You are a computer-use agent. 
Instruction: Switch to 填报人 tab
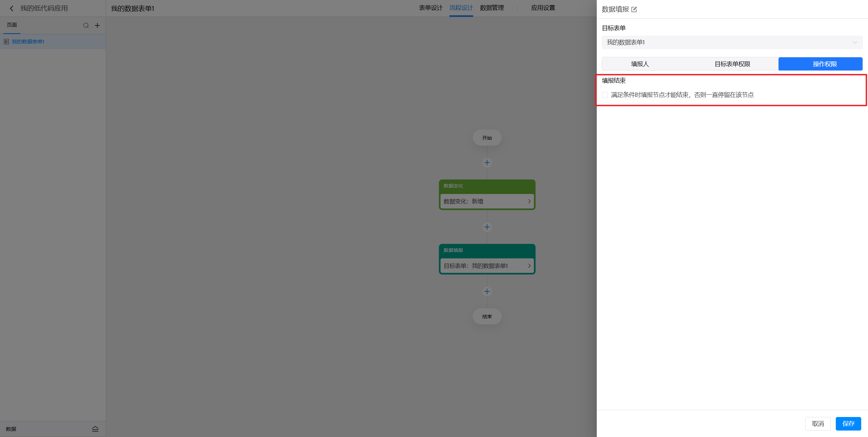(x=639, y=64)
